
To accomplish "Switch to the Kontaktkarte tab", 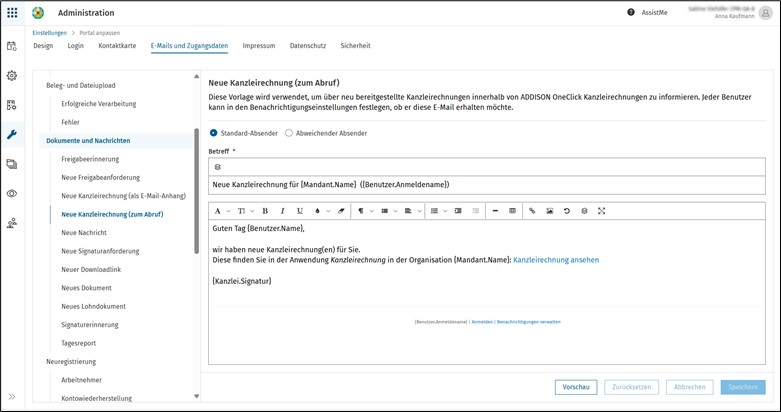I will click(117, 46).
